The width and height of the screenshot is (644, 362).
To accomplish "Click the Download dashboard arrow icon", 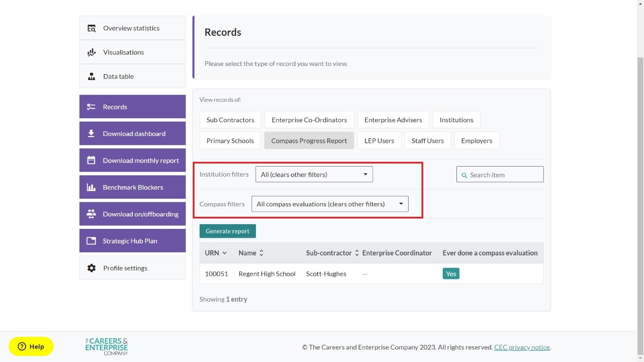I will (x=91, y=134).
